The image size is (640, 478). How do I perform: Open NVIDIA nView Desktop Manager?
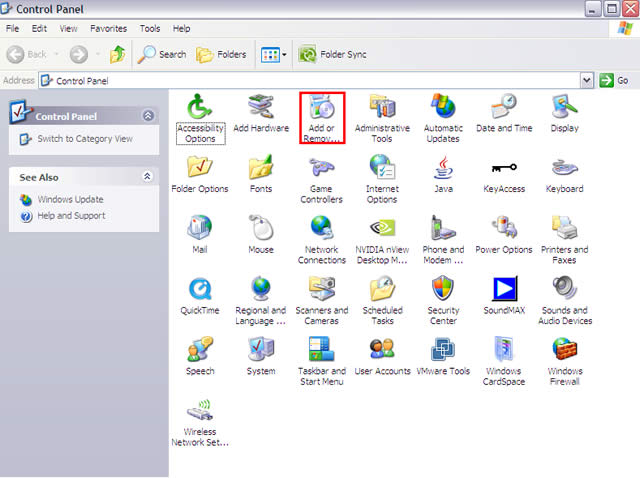coord(382,240)
